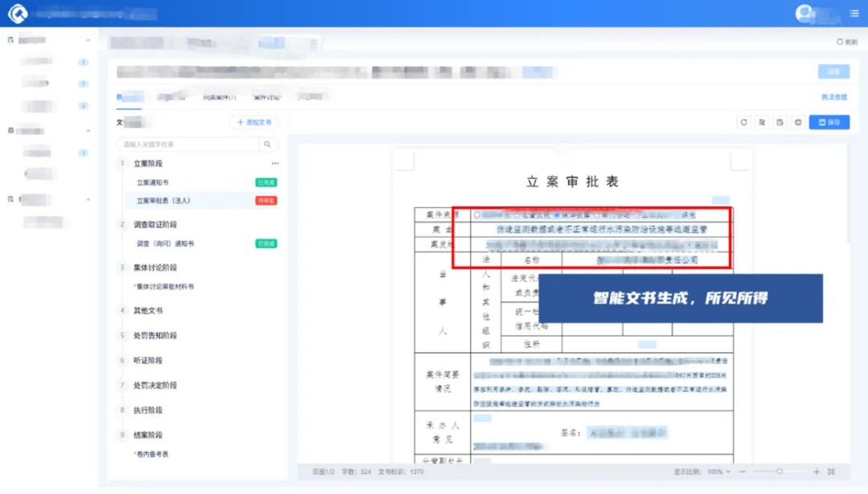The width and height of the screenshot is (868, 494).
Task: Click the 添加文书 button
Action: [x=254, y=123]
